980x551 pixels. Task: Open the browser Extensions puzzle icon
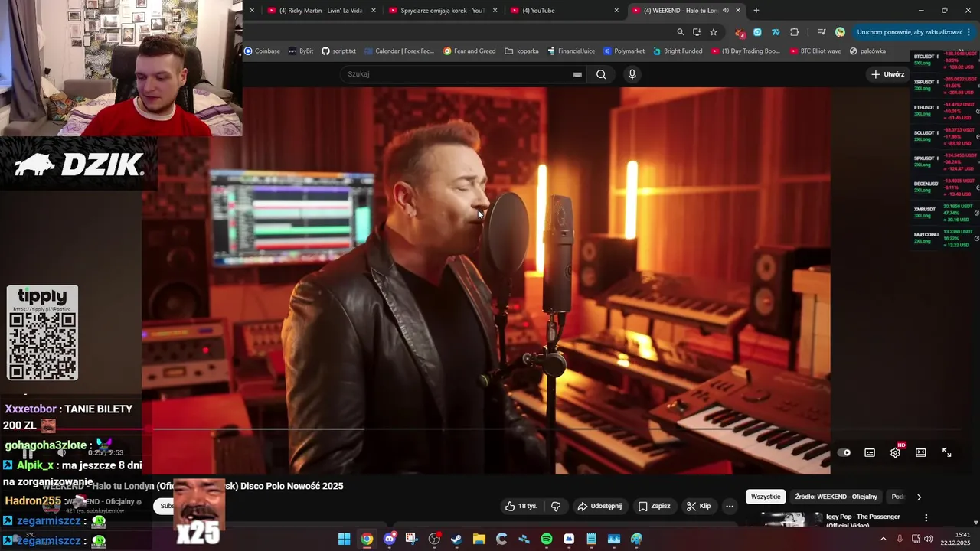click(794, 32)
